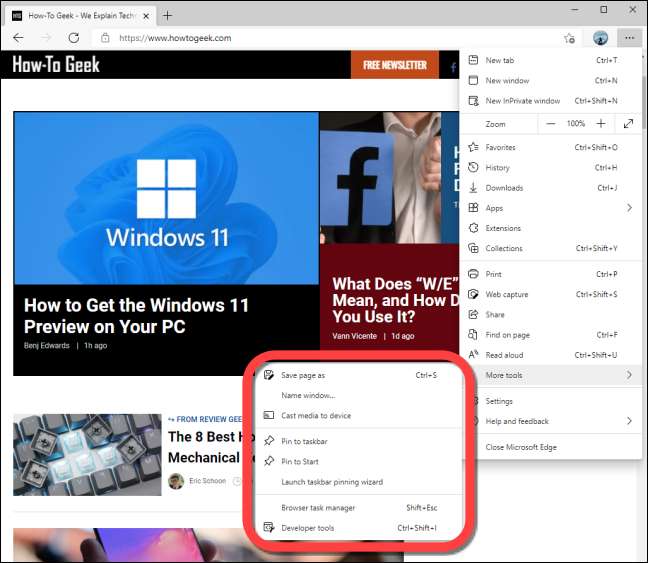Viewport: 648px width, 563px height.
Task: Click the zoom out minus button
Action: coord(551,124)
